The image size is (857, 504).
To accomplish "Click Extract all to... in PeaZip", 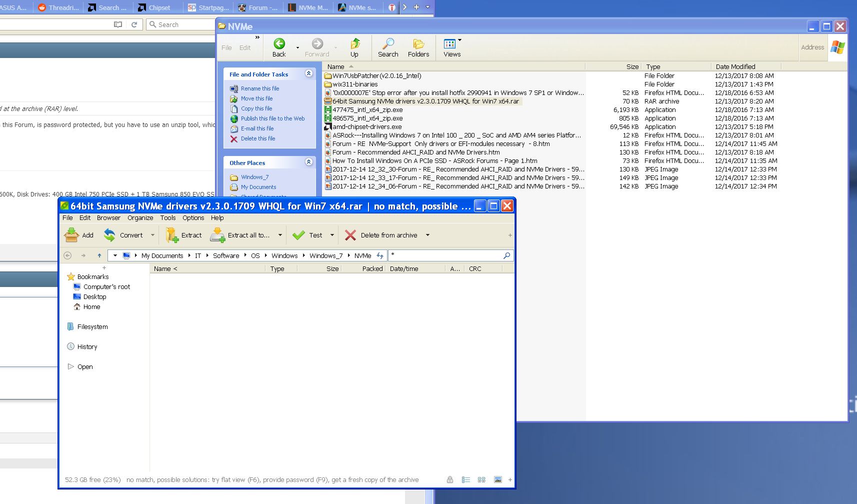I will pos(240,235).
